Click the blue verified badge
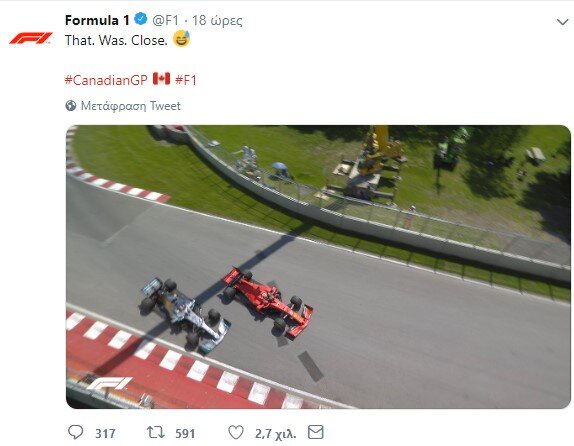574x446 pixels. [x=141, y=19]
